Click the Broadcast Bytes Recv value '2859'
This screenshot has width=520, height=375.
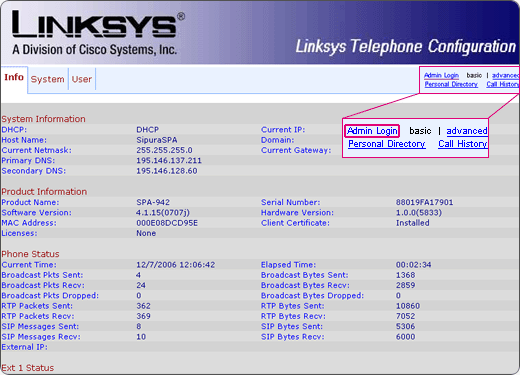pyautogui.click(x=405, y=285)
